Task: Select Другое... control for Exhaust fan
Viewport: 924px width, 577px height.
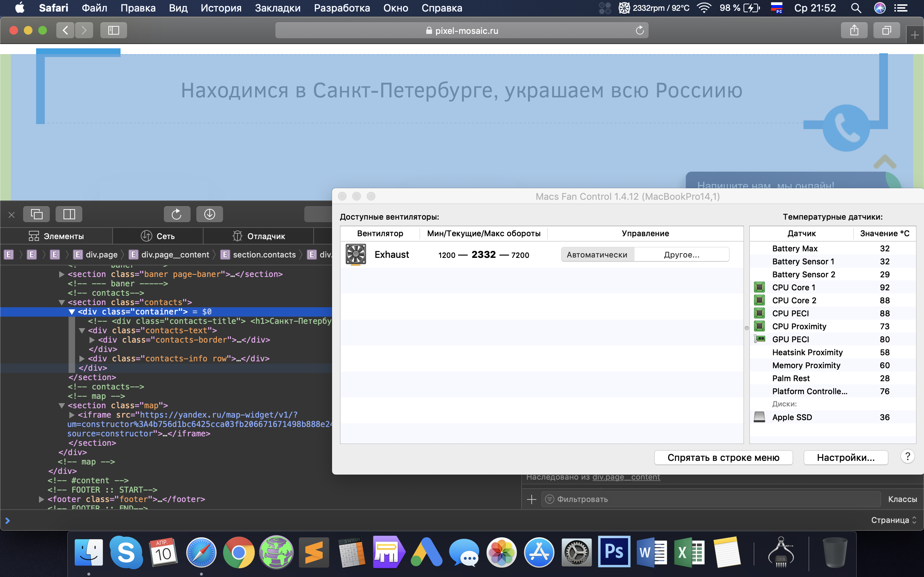Action: 681,255
